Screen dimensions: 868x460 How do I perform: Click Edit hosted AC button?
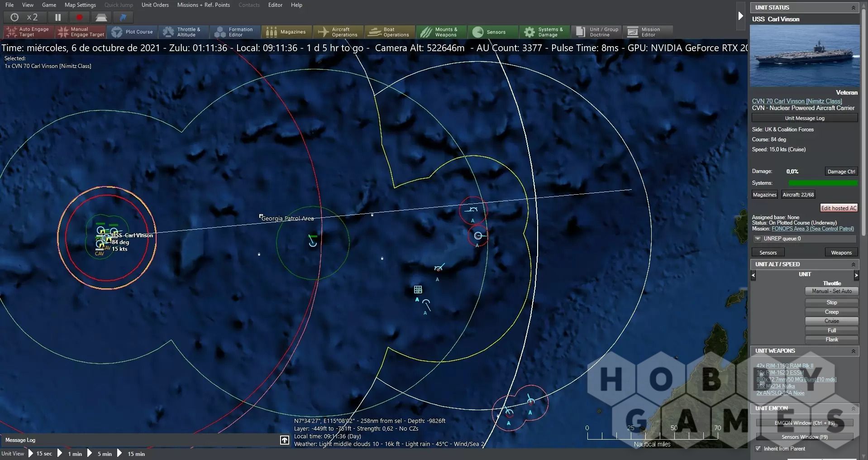tap(839, 208)
